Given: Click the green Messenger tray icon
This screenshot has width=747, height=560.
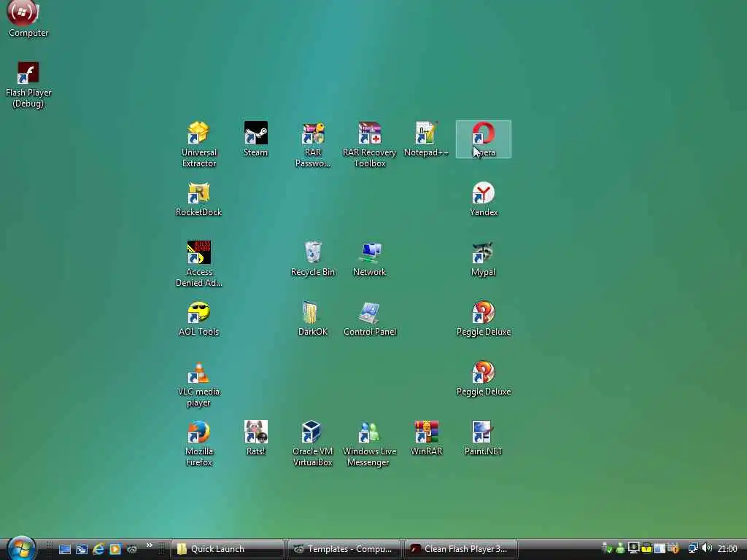Looking at the screenshot, I should click(x=620, y=549).
